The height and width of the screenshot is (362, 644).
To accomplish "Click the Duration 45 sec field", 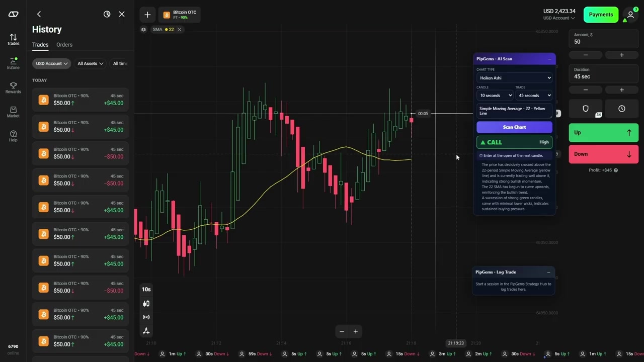I will (x=604, y=74).
